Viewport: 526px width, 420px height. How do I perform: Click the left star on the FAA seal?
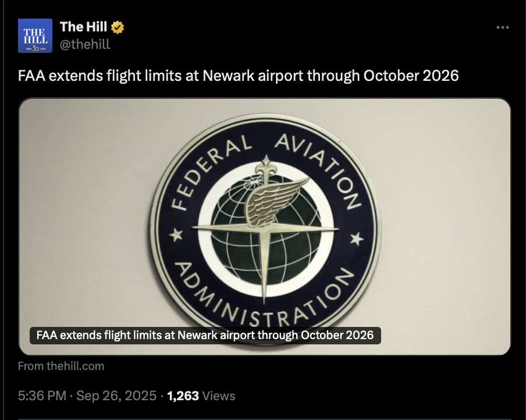pos(176,236)
